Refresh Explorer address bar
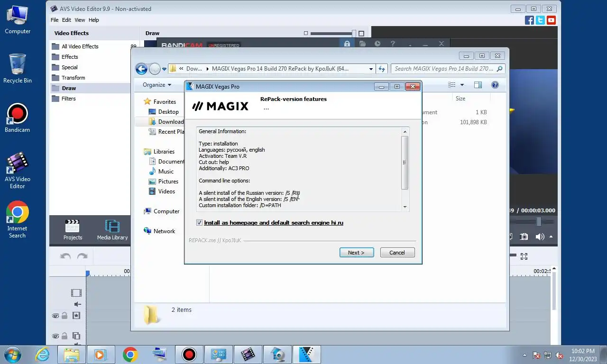The width and height of the screenshot is (607, 364). tap(382, 69)
